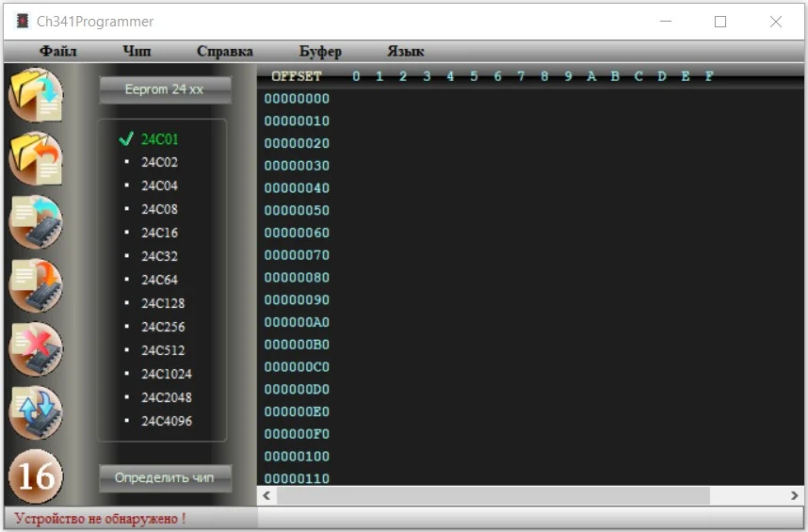Click the save file folder icon
This screenshot has width=808, height=532.
[x=36, y=158]
